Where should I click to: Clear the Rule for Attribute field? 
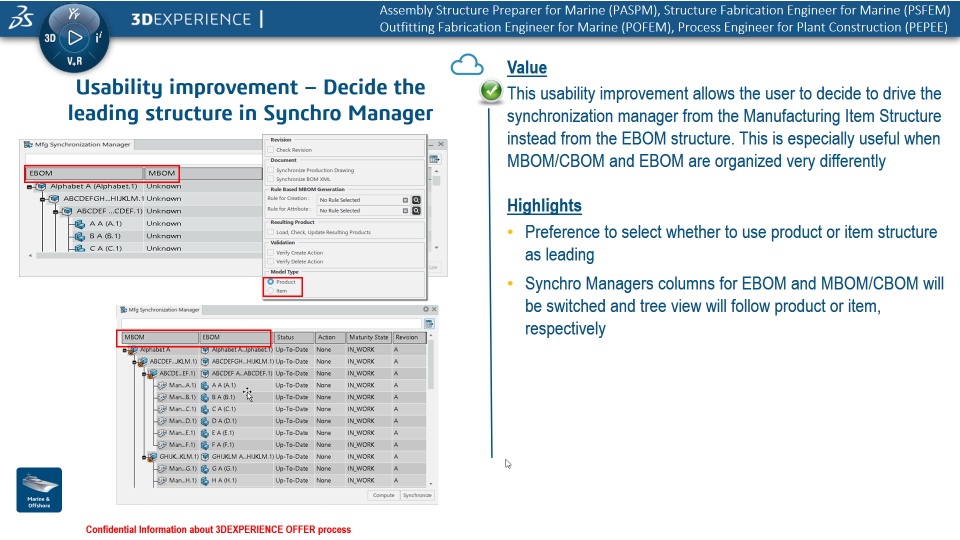coord(405,211)
